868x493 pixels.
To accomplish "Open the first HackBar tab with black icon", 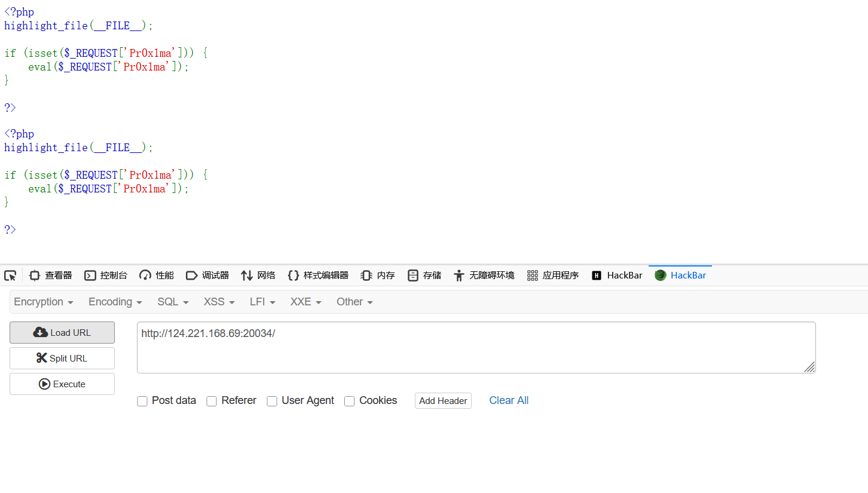I will (x=617, y=275).
